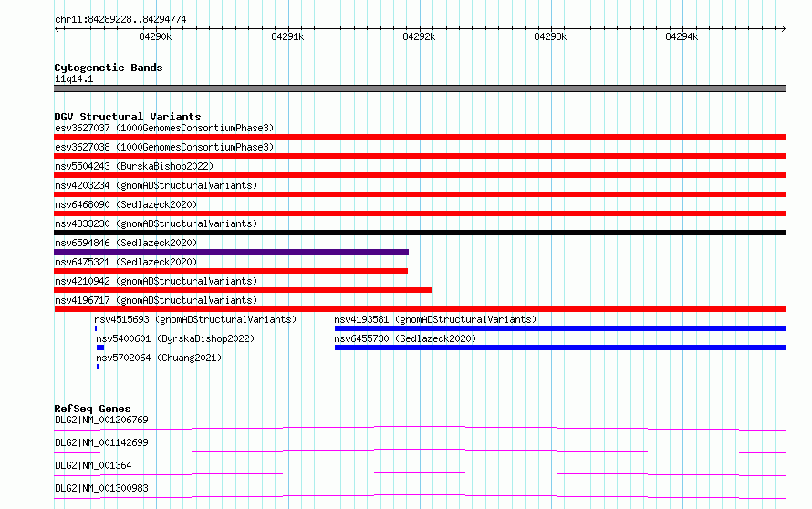This screenshot has width=812, height=509.
Task: Open DLG2|NM_001364 transcript label
Action: pos(93,465)
